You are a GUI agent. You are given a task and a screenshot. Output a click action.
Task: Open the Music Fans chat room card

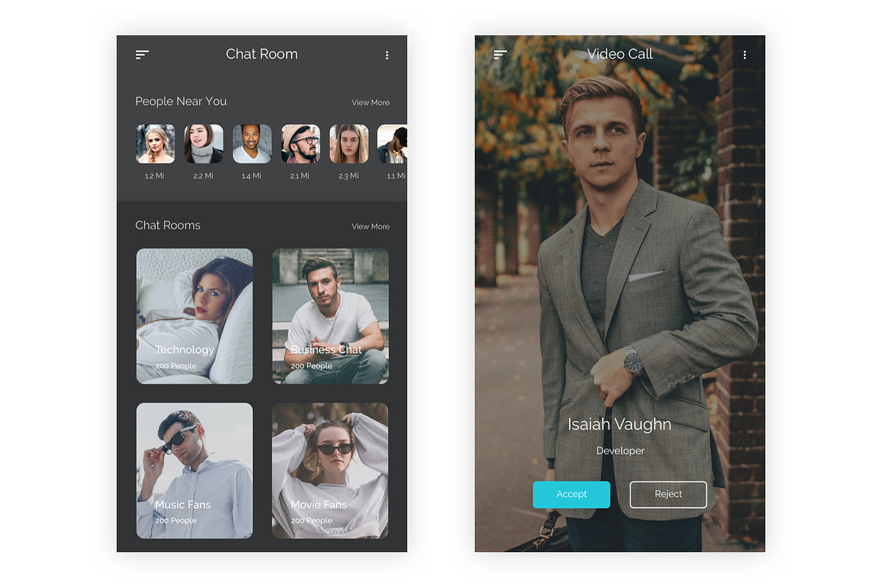[x=195, y=470]
